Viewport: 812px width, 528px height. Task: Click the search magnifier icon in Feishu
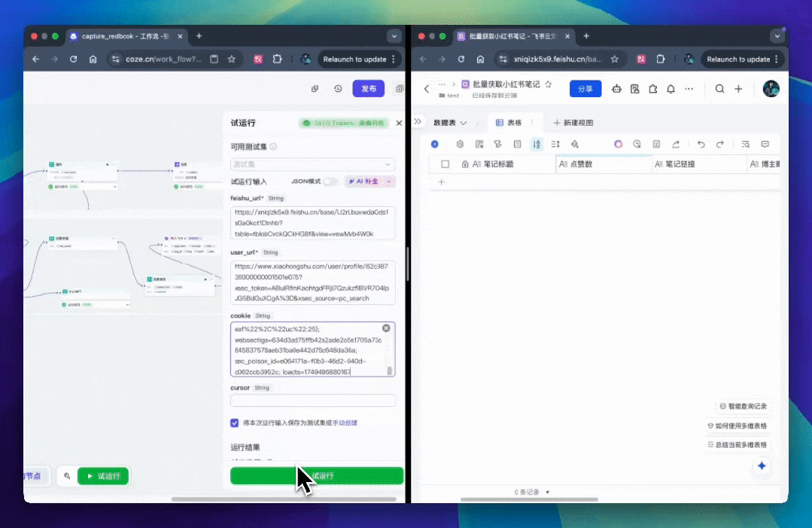coord(720,89)
